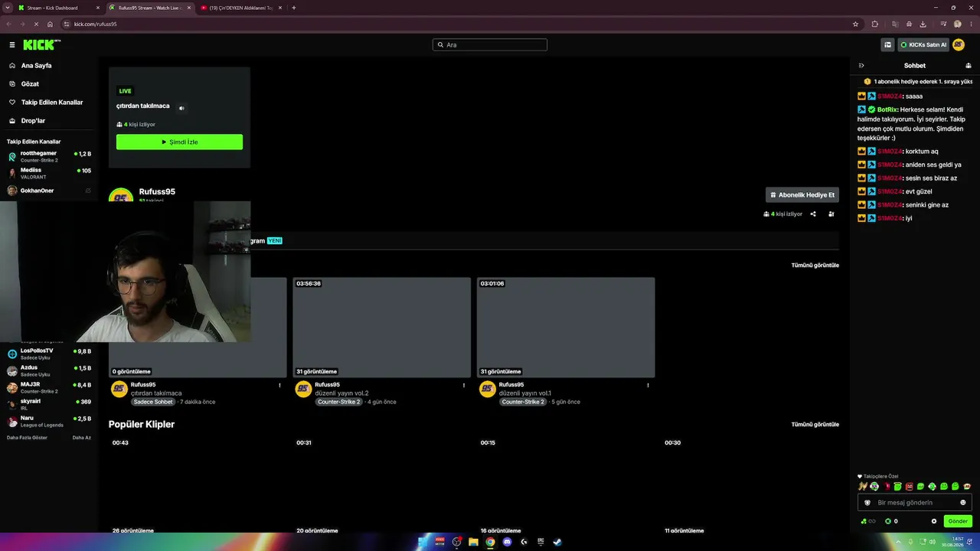Click Abonelik Hediye Et button

point(802,195)
